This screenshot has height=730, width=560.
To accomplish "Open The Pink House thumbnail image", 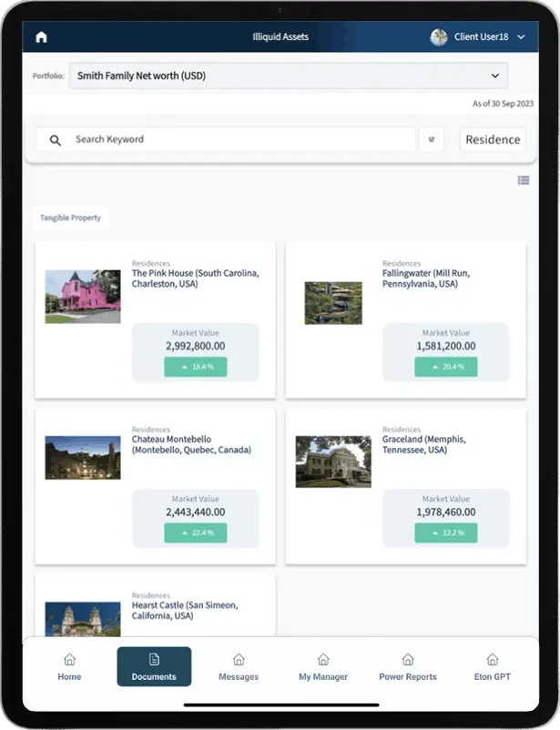I will pos(83,297).
